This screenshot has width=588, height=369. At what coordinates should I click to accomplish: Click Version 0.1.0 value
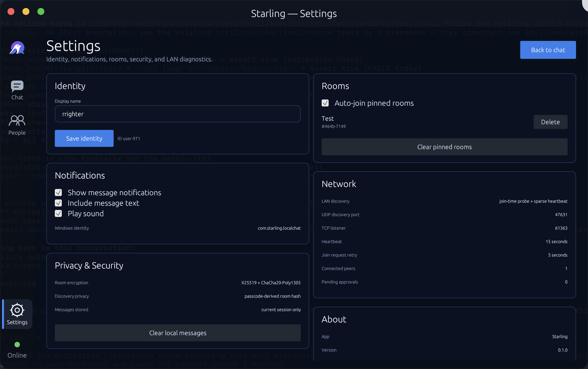click(x=563, y=350)
